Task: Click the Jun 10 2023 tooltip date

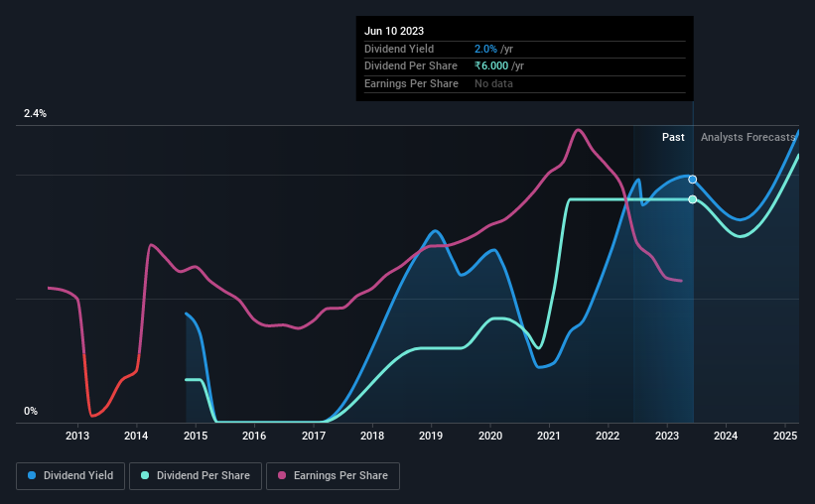Action: pos(394,31)
